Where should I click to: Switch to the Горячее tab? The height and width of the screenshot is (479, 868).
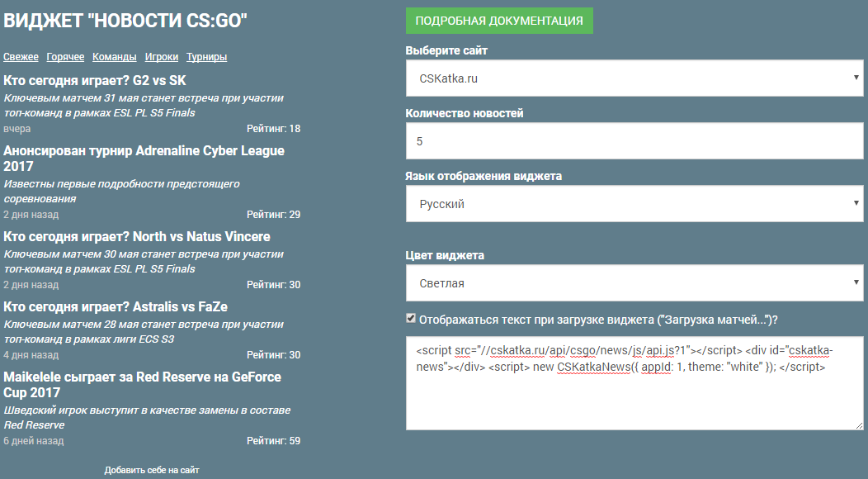pyautogui.click(x=65, y=56)
